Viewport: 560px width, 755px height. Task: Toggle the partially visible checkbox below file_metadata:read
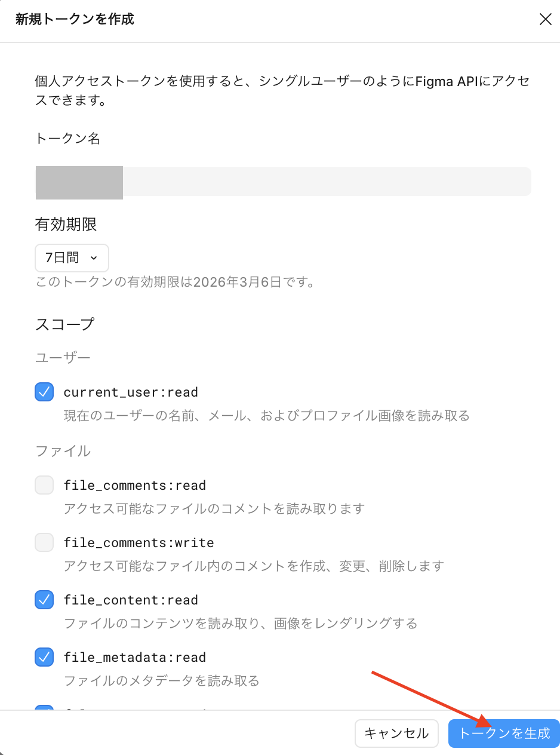[x=44, y=708]
